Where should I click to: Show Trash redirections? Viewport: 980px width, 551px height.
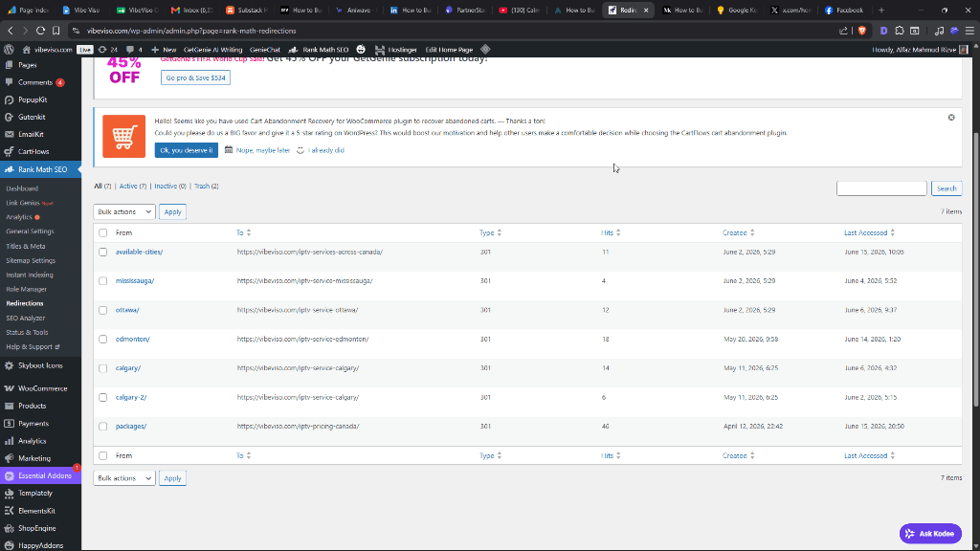coord(207,187)
